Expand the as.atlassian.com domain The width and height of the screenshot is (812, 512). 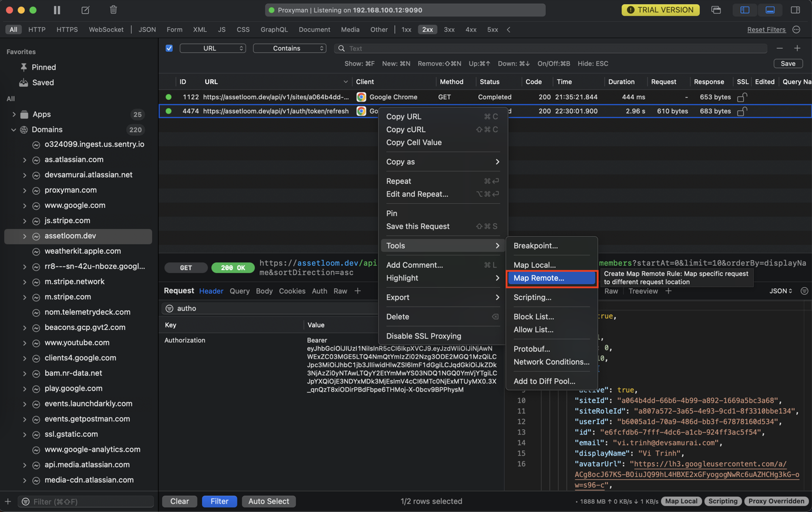[x=25, y=160]
